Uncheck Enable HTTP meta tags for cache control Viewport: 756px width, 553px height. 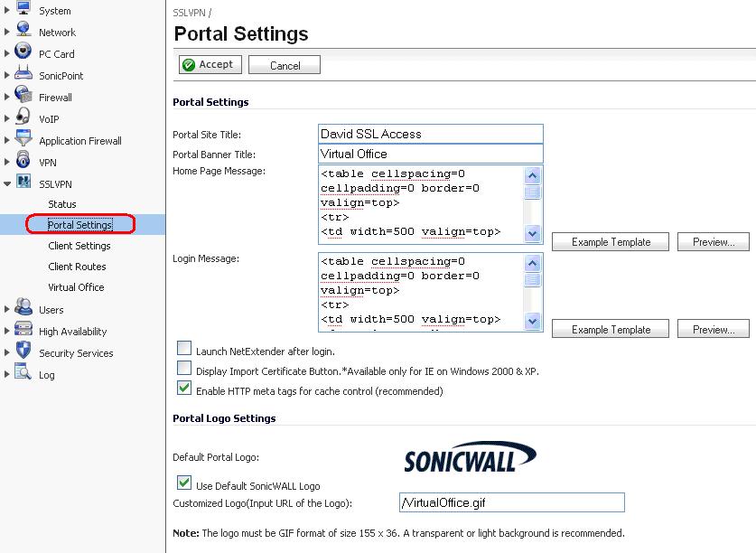184,388
